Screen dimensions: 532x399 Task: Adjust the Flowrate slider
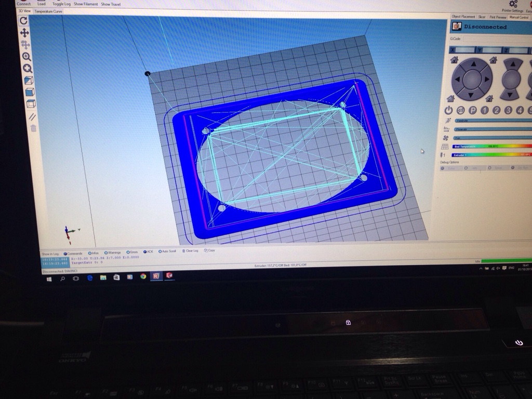[x=493, y=129]
